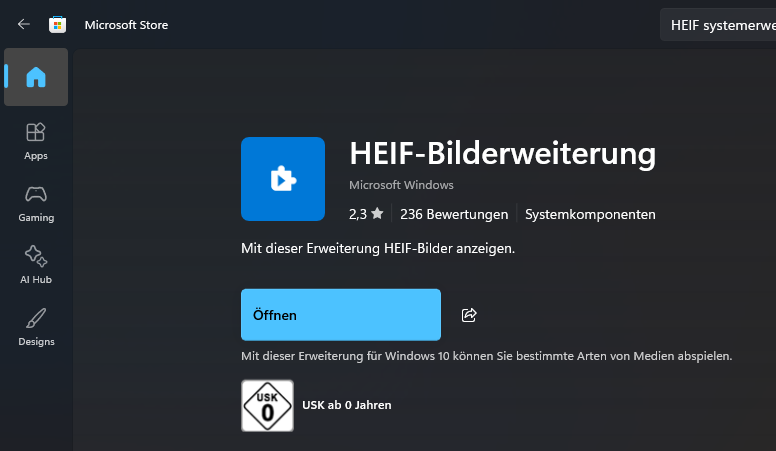Viewport: 776px width, 451px height.
Task: Click the Microsoft Store logo icon
Action: click(57, 25)
